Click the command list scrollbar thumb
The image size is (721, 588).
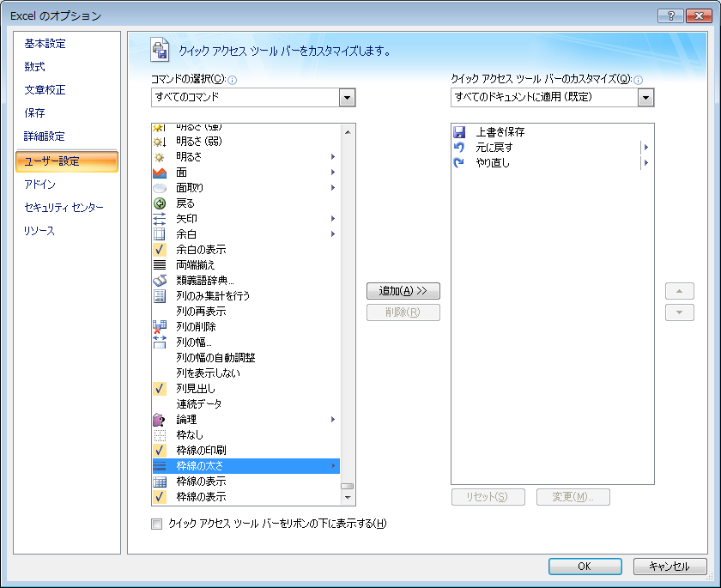(x=347, y=486)
